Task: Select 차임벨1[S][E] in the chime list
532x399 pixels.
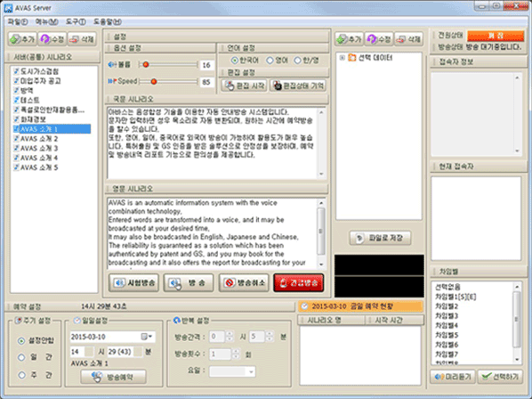Action: 455,297
